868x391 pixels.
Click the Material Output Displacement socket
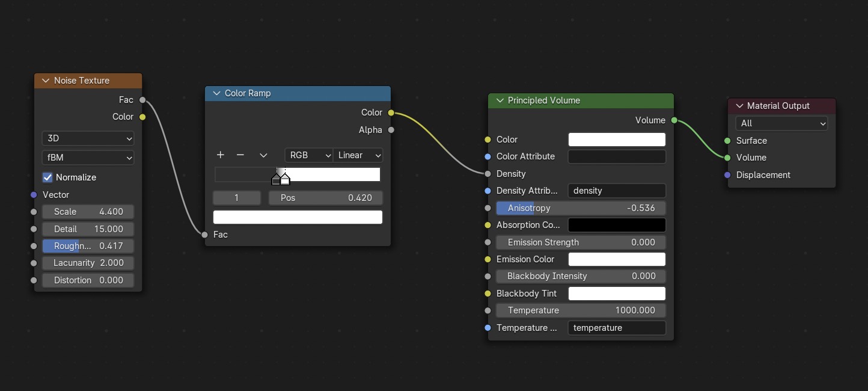point(727,175)
